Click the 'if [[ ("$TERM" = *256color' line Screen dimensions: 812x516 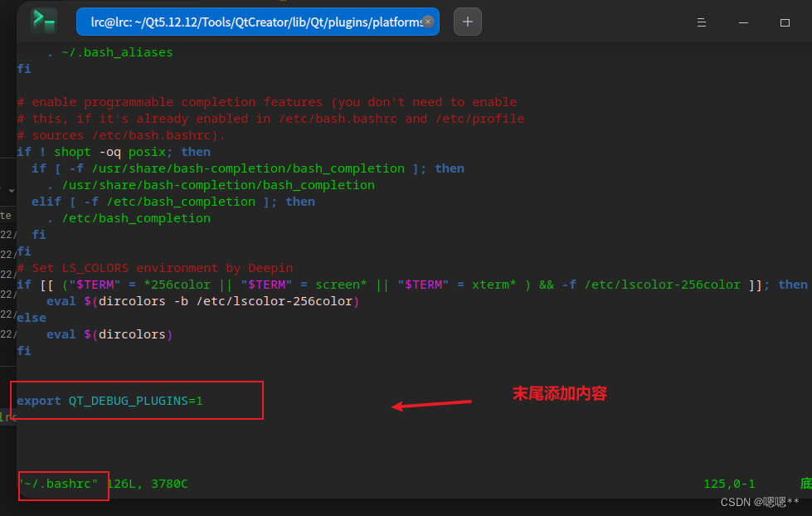click(x=411, y=285)
